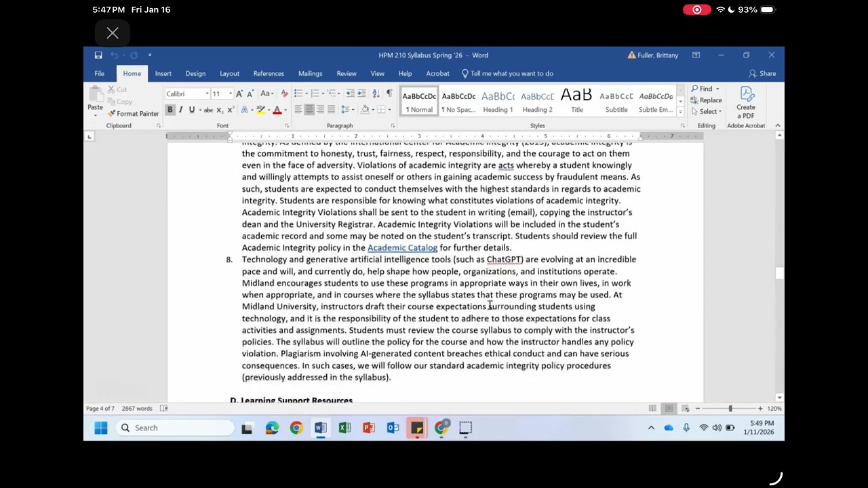Open the Styles pane launcher
868x488 pixels.
point(683,125)
